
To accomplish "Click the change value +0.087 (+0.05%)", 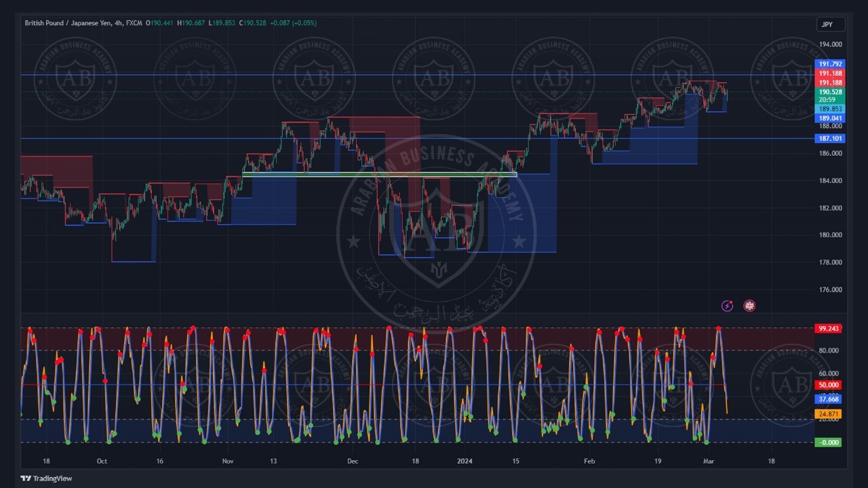I will coord(293,23).
